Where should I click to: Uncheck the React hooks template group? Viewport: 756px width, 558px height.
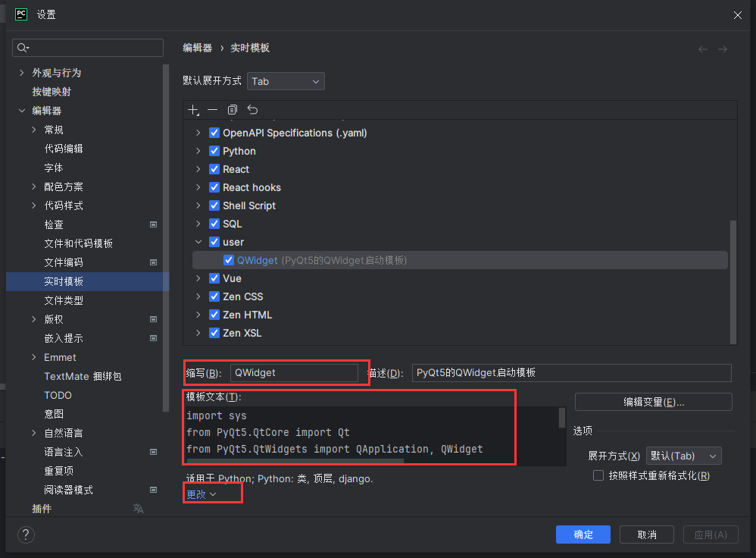(x=214, y=187)
